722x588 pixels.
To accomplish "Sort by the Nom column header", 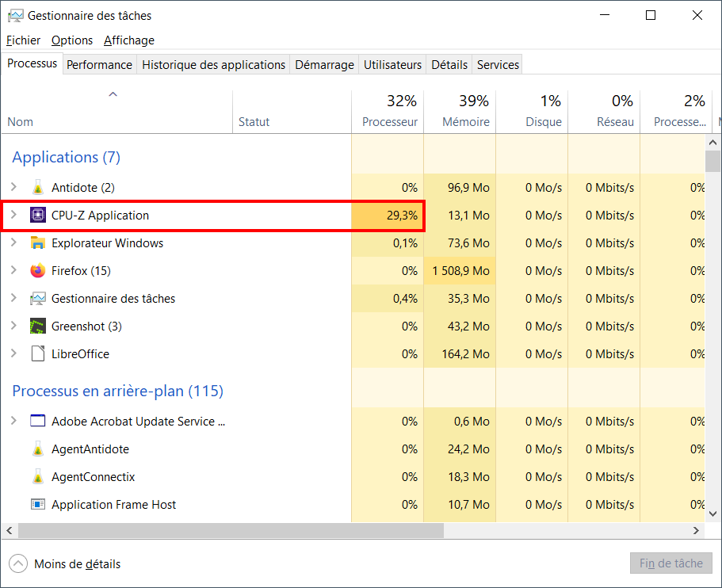I will coord(117,112).
